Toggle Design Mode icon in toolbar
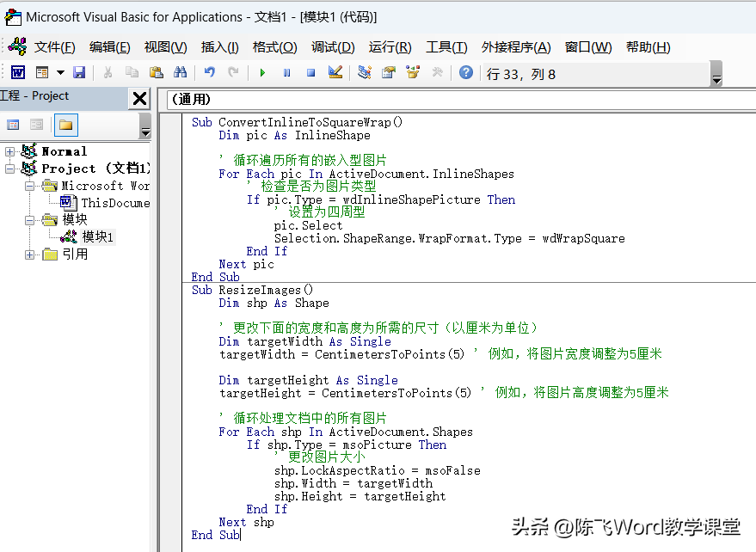 point(335,73)
